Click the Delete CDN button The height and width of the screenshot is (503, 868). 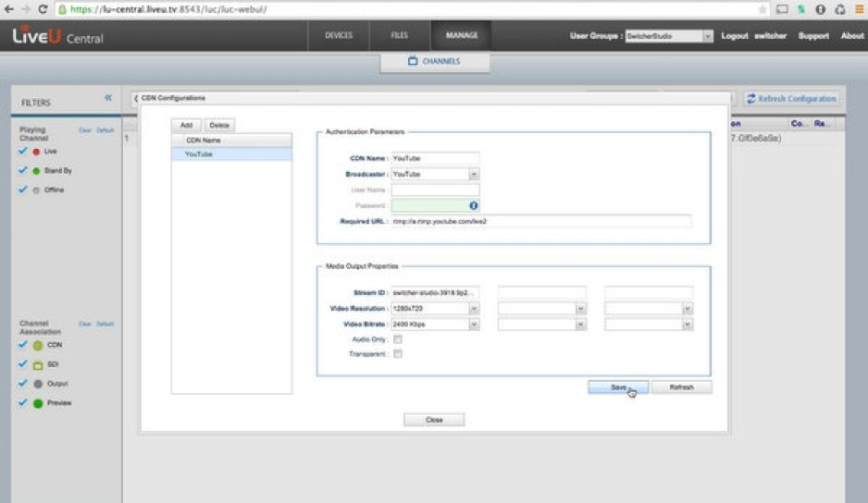point(219,125)
